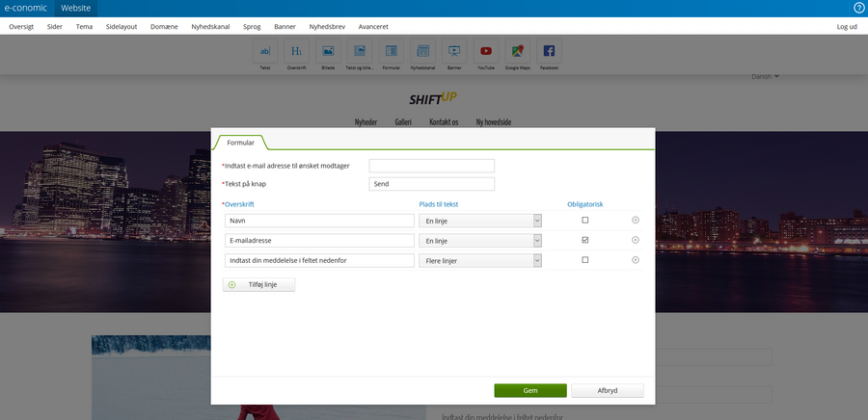Click the E-mailadresse heading input field
This screenshot has height=420, width=868.
coord(319,241)
